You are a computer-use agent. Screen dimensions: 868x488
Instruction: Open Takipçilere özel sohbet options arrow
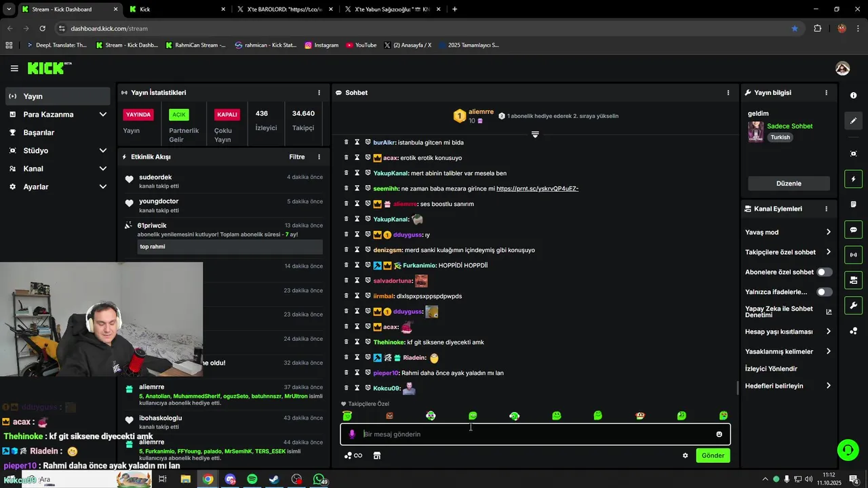828,252
